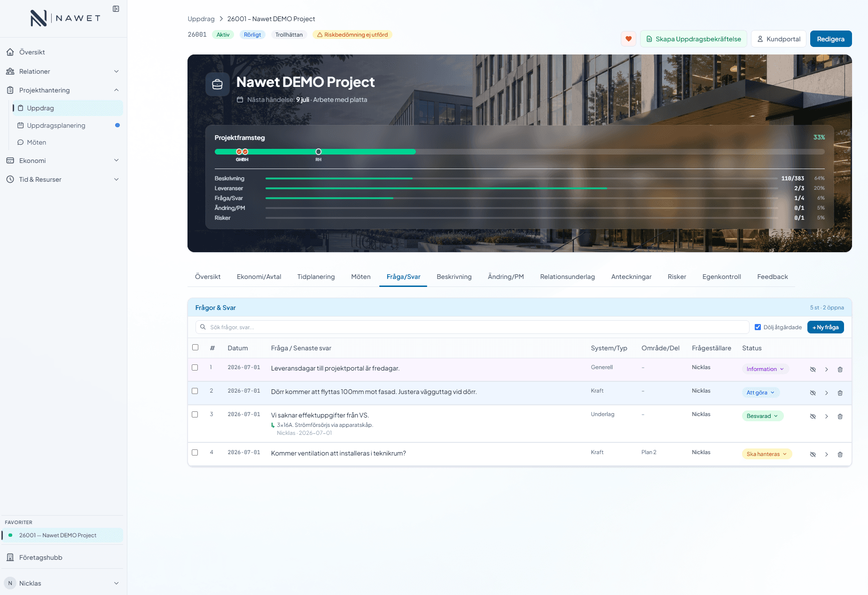Click the Nicklas avatar circle

click(10, 583)
